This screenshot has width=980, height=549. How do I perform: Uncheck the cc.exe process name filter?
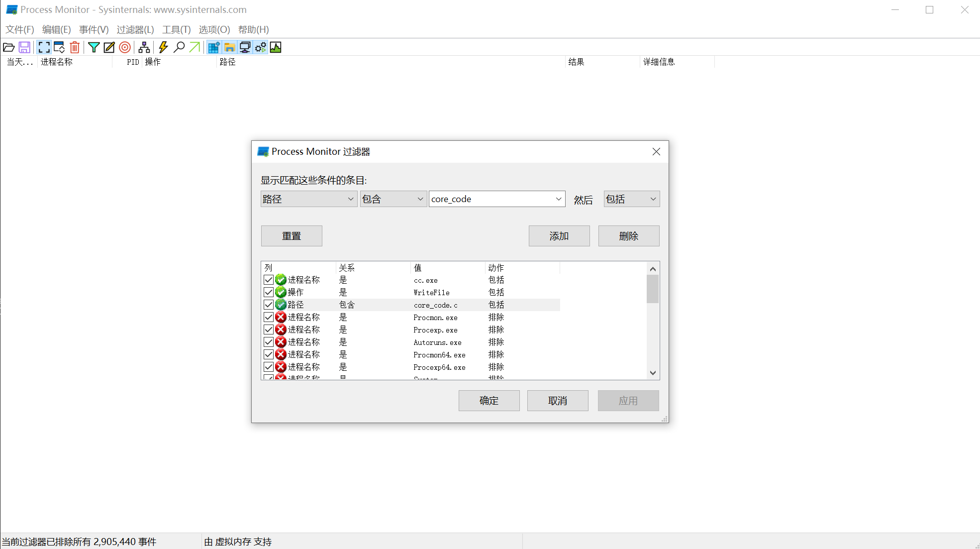point(269,280)
